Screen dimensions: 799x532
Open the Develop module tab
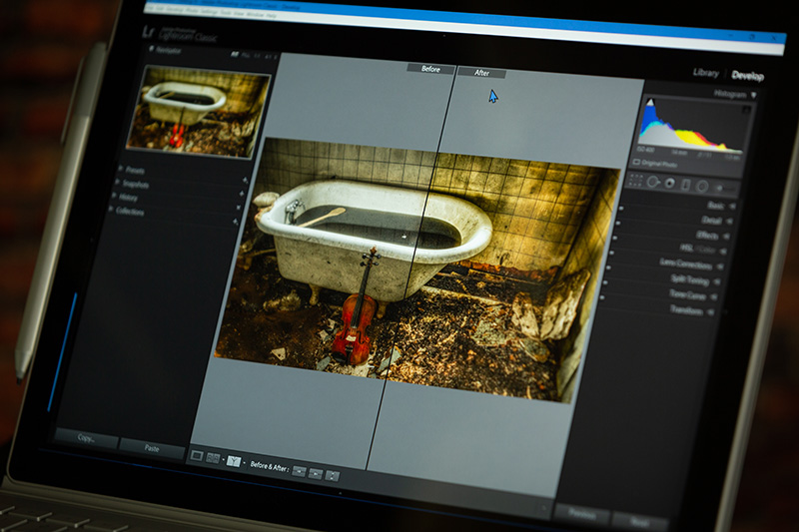[747, 77]
